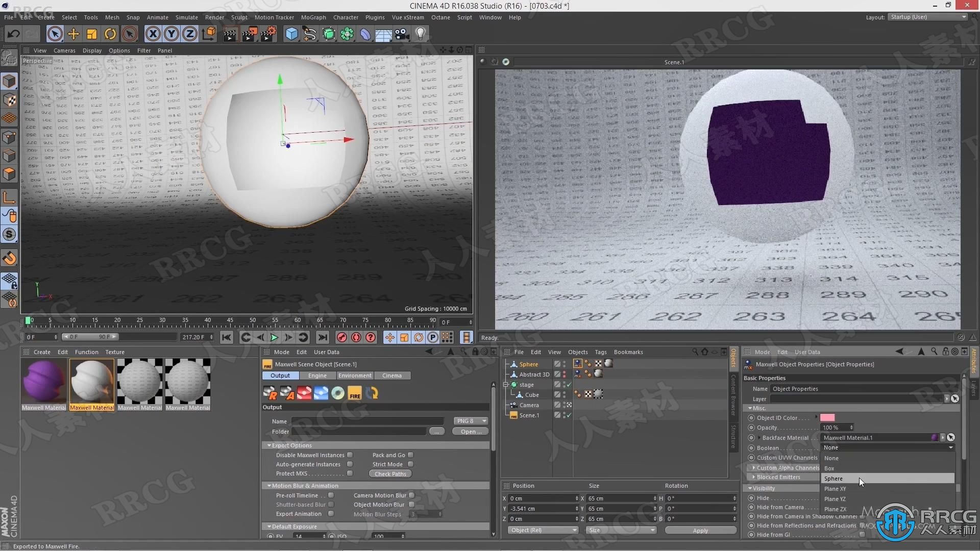The width and height of the screenshot is (980, 551).
Task: Toggle Protect MXS checkbox
Action: pos(350,473)
